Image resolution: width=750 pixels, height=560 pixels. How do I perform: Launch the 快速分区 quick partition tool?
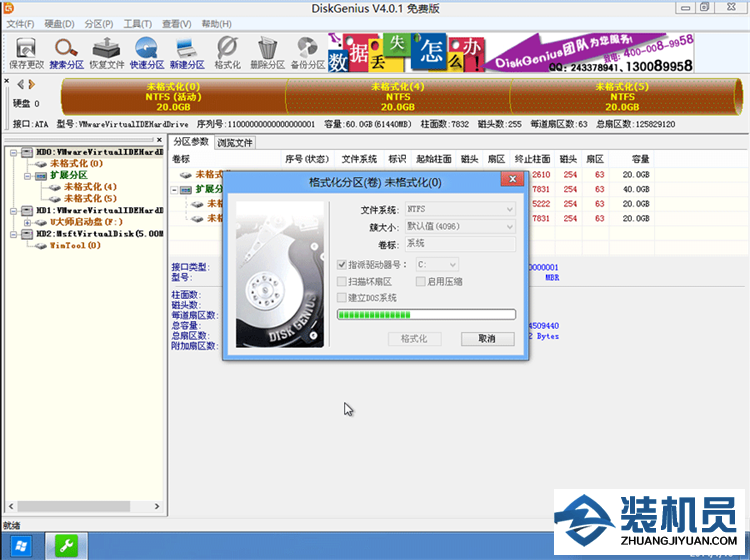click(x=147, y=53)
